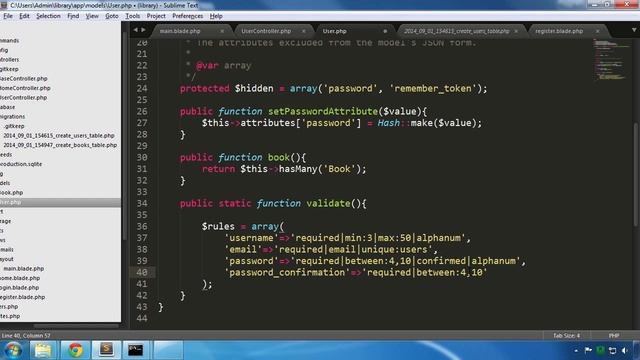
Task: Click the volume speaker tray icon
Action: coord(625,351)
